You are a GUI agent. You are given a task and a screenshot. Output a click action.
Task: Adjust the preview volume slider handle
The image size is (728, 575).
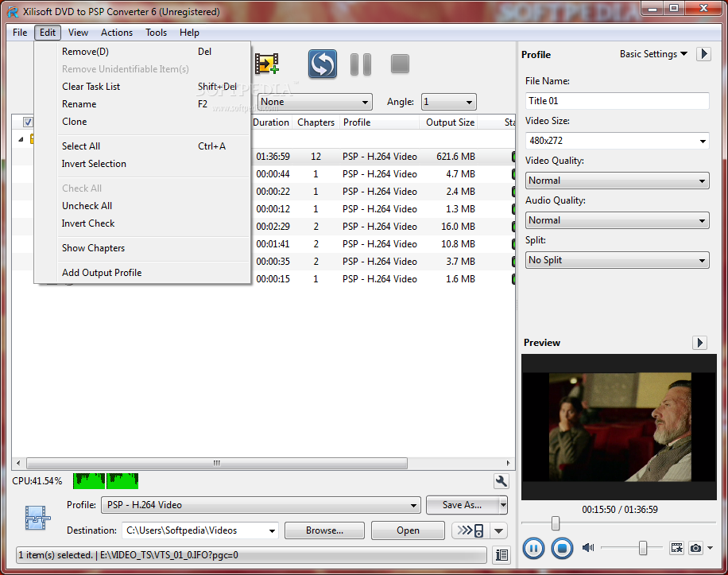643,548
